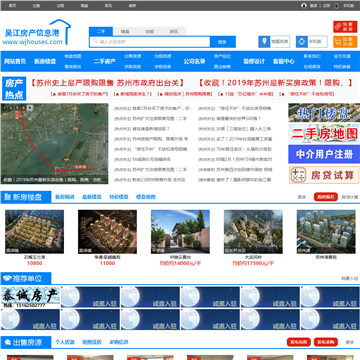The width and height of the screenshot is (360, 360).
Task: Click the house icon in 出售房源 header
Action: 7,342
